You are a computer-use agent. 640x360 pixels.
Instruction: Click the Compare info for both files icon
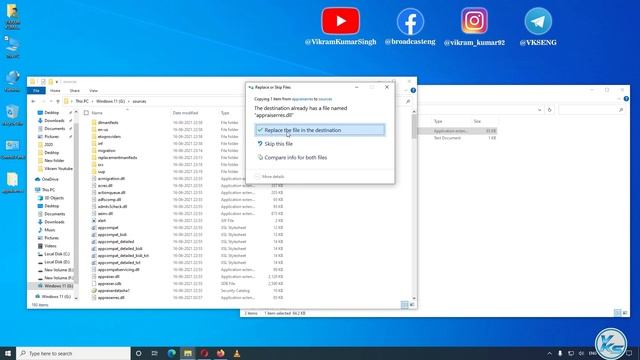[260, 157]
